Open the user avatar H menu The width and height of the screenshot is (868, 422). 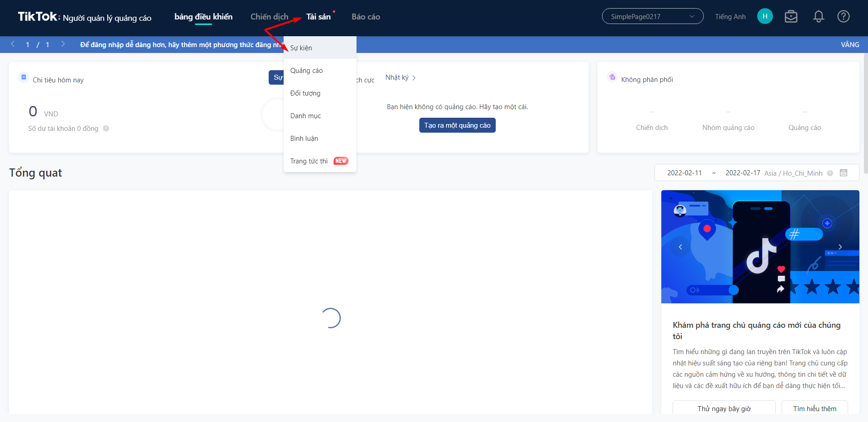(x=765, y=16)
